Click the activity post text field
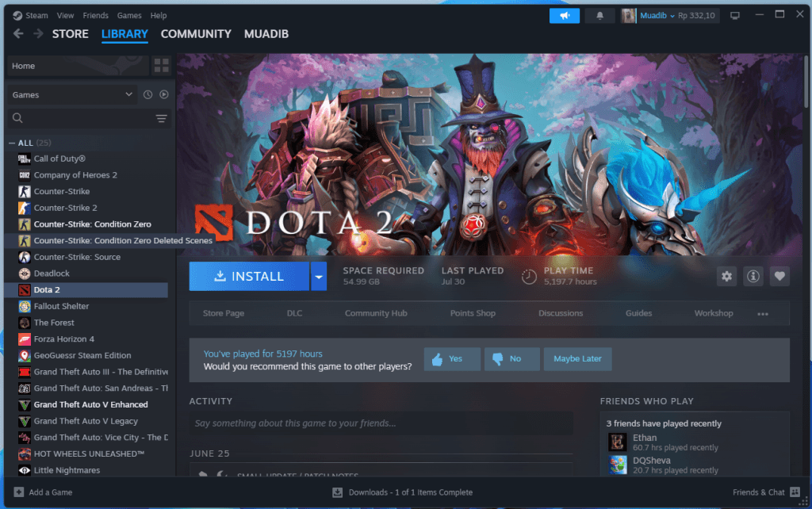812x509 pixels. point(381,423)
